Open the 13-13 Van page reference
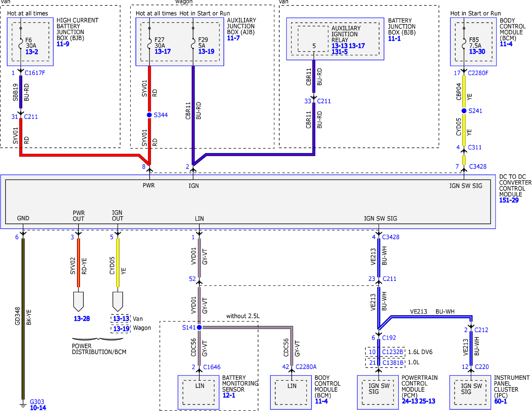This screenshot has height=411, width=532. (x=121, y=319)
